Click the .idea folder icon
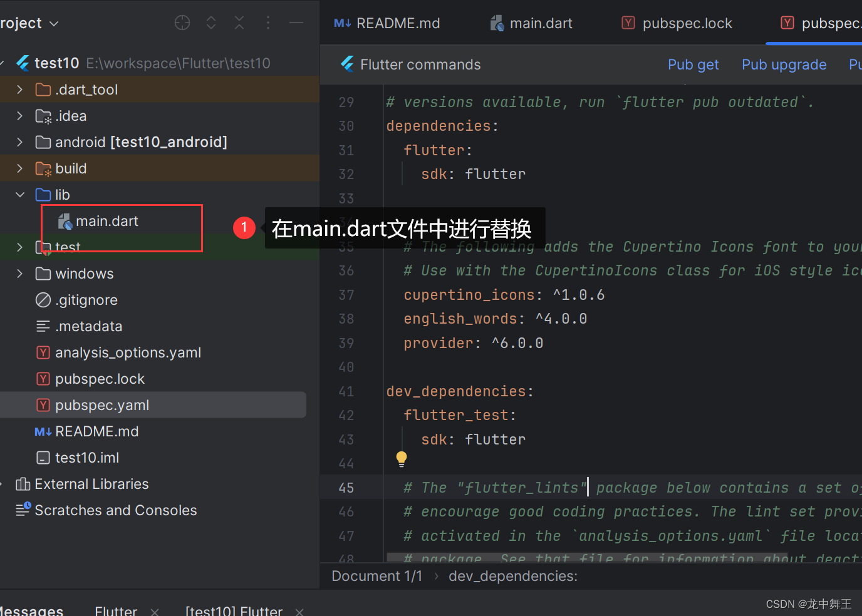Viewport: 862px width, 616px height. click(43, 116)
